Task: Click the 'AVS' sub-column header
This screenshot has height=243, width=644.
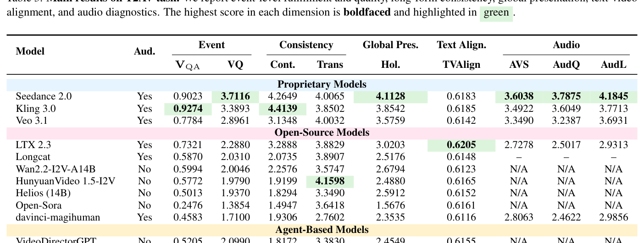Action: pos(519,65)
